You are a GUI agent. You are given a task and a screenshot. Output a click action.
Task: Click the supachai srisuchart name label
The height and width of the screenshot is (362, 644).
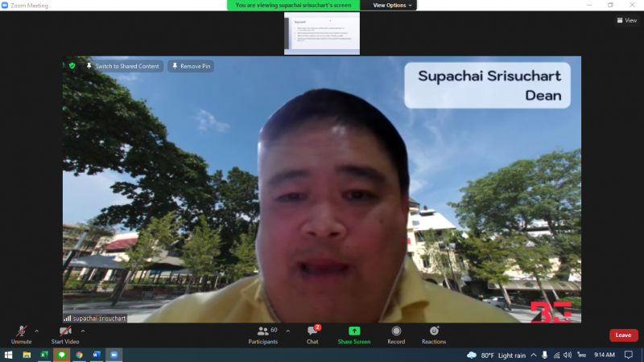pos(95,318)
